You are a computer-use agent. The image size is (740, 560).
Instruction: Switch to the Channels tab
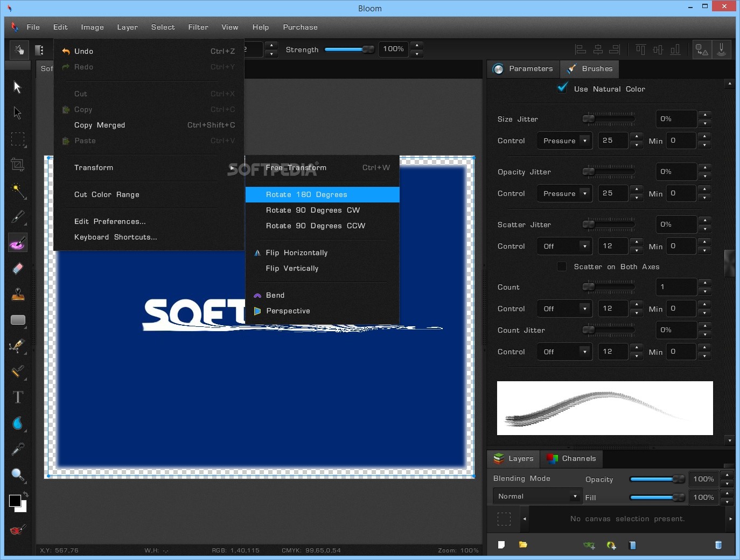[571, 458]
